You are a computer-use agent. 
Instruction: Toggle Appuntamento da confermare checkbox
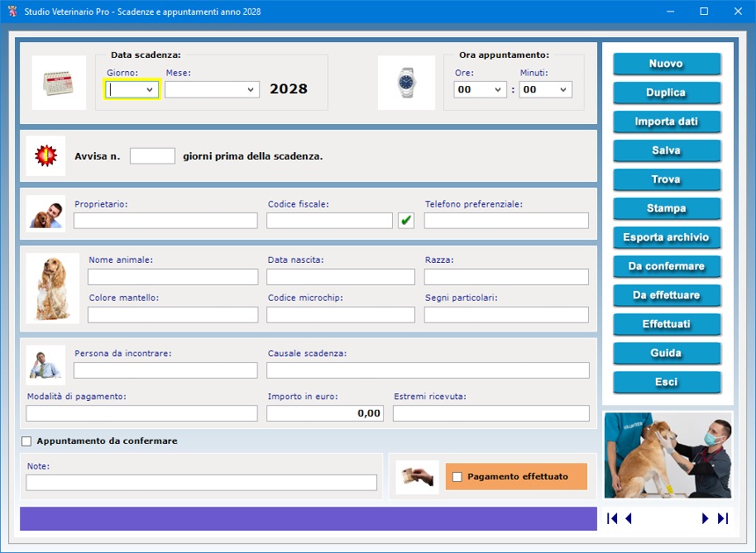(26, 441)
